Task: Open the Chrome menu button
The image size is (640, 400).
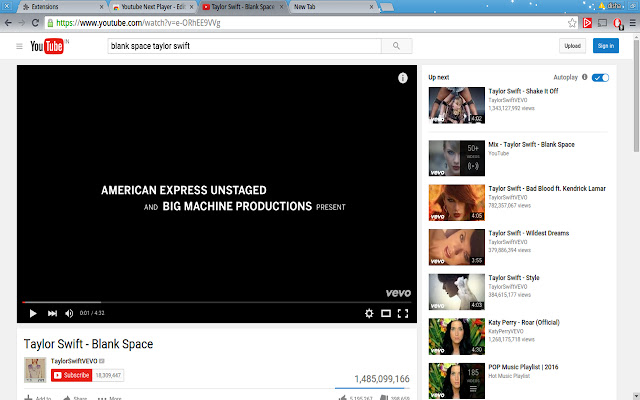Action: (633, 23)
